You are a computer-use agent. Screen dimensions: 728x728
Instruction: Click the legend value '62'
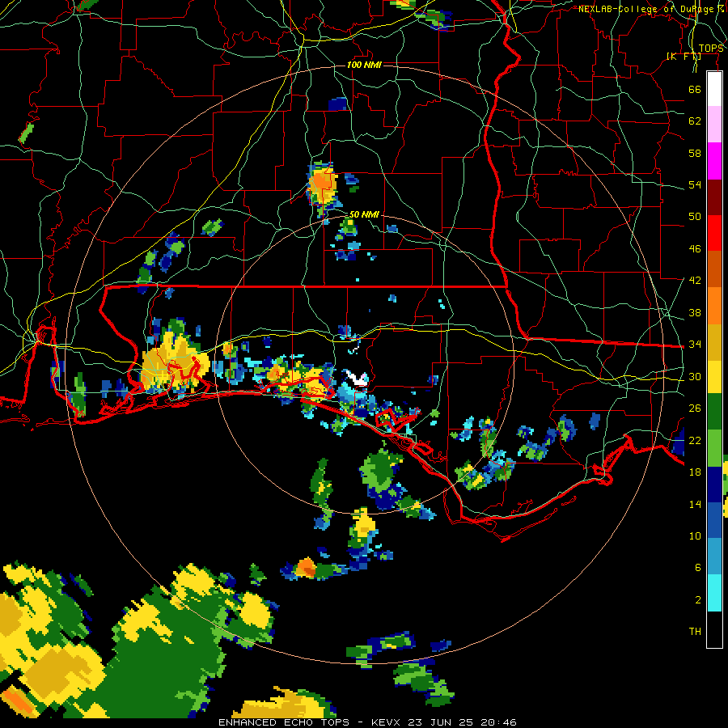coord(695,121)
